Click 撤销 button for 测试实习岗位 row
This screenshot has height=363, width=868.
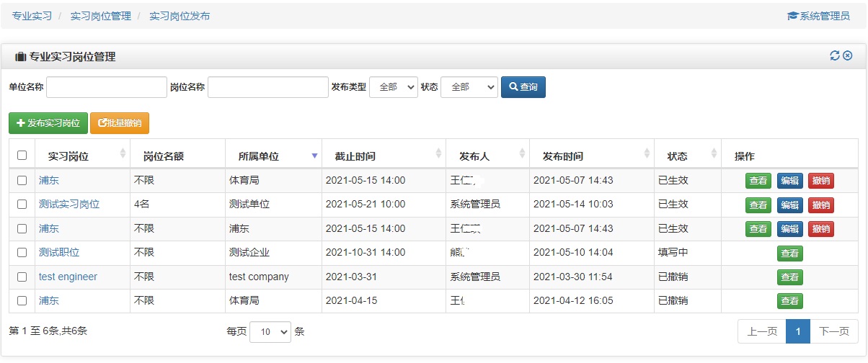(x=820, y=205)
